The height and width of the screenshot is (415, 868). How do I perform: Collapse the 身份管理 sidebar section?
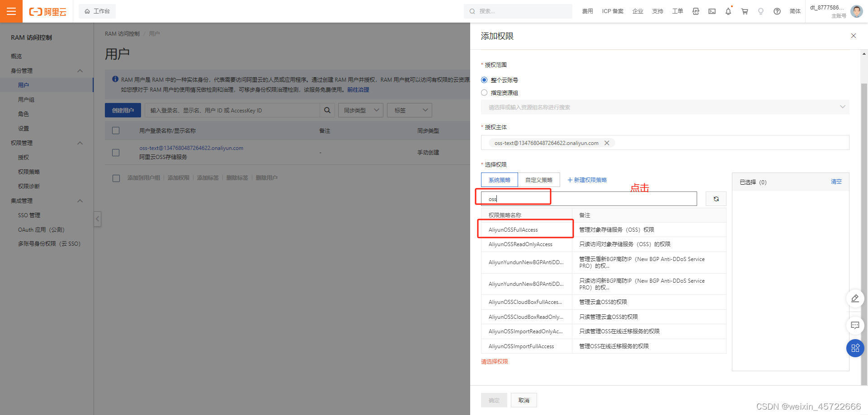tap(80, 71)
